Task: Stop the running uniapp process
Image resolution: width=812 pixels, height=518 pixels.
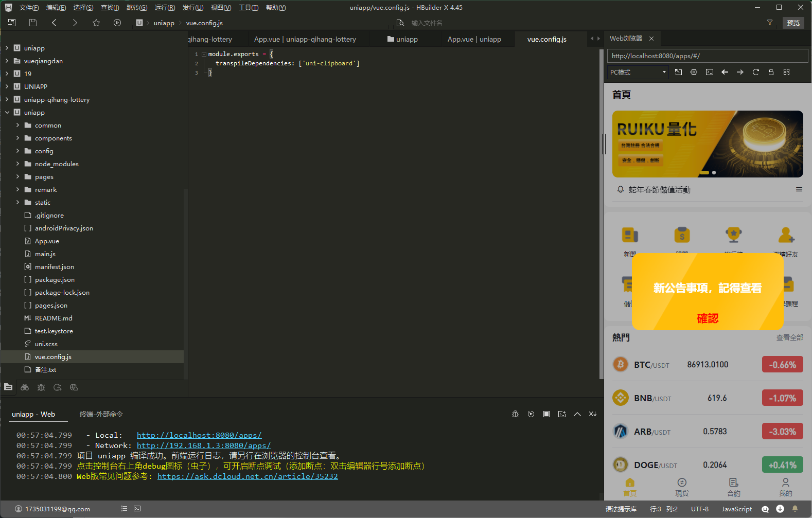Action: [x=546, y=414]
